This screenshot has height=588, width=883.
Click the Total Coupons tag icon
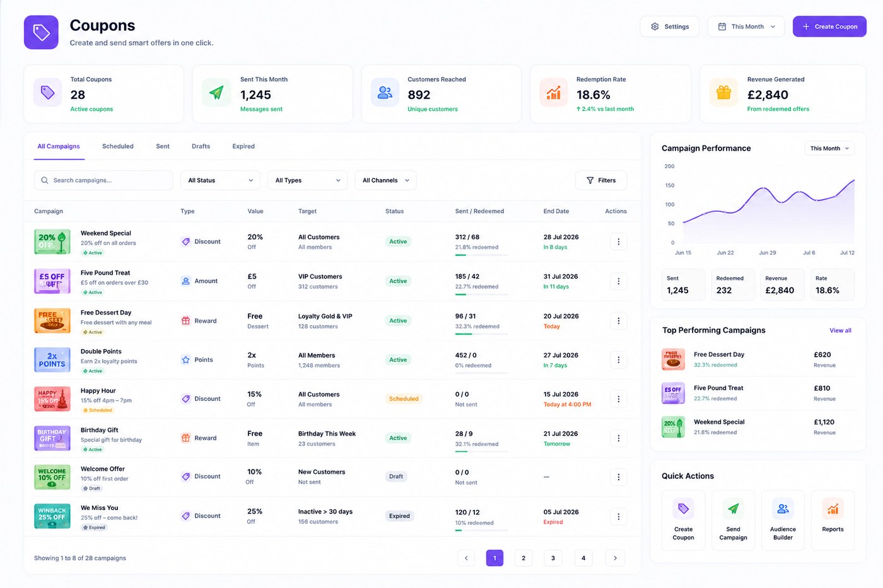48,93
